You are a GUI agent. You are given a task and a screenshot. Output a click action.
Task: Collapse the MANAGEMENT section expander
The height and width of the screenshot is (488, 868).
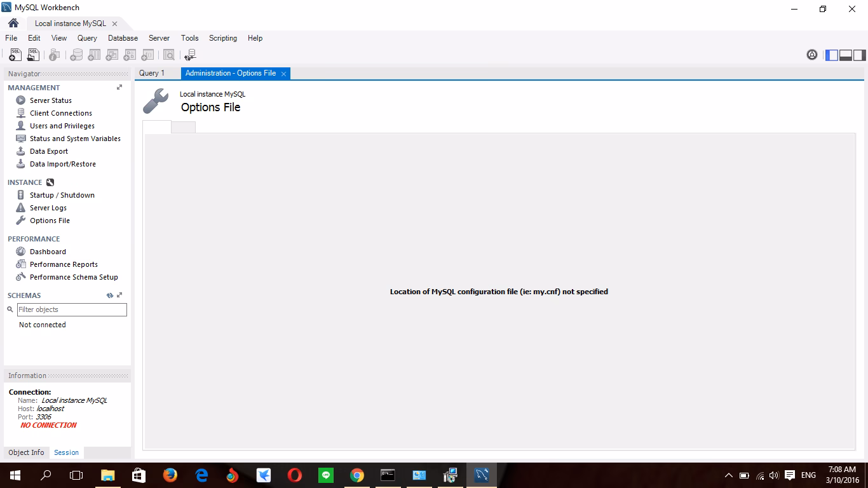coord(118,88)
